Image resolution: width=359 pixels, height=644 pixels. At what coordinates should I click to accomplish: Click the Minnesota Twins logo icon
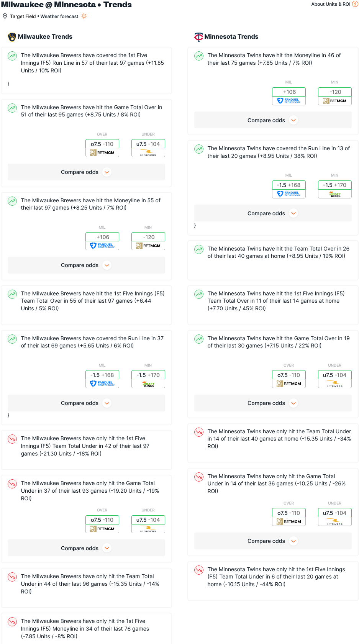(198, 37)
